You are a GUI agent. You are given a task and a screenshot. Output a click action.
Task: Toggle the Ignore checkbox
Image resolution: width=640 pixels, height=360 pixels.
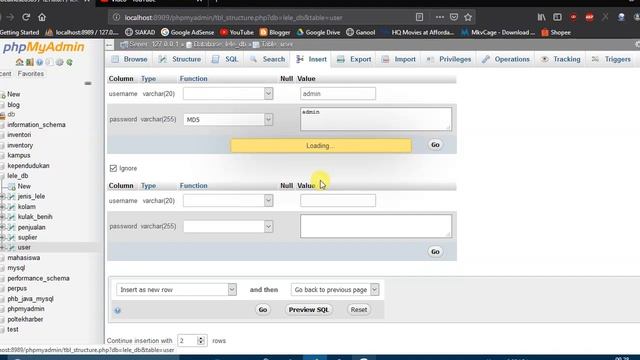coord(113,168)
